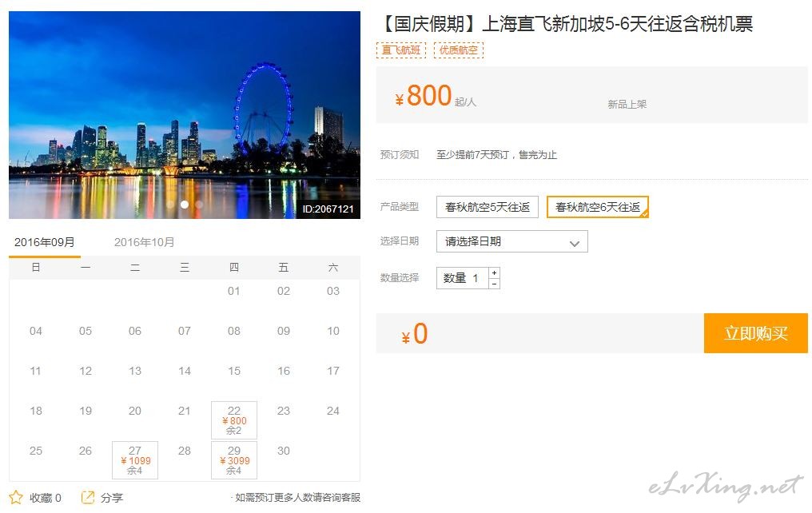Image resolution: width=812 pixels, height=513 pixels.
Task: Pick September 22 priced ¥800
Action: (234, 420)
